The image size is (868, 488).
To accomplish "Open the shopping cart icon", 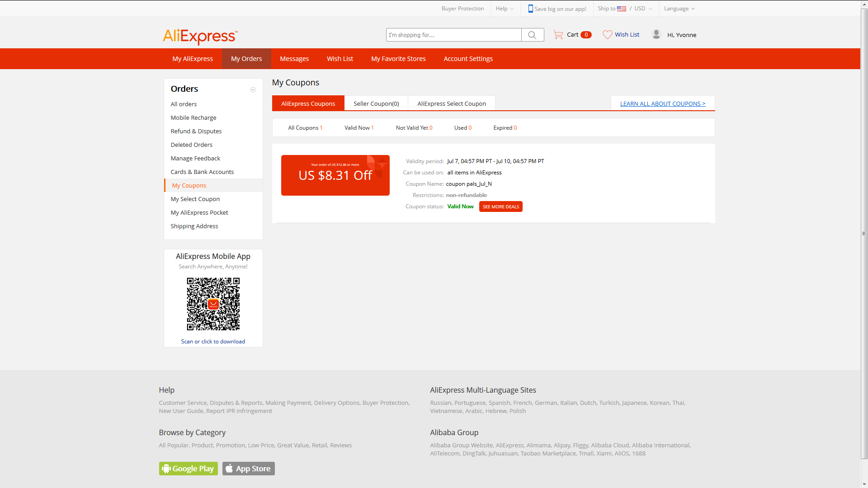I will (558, 35).
